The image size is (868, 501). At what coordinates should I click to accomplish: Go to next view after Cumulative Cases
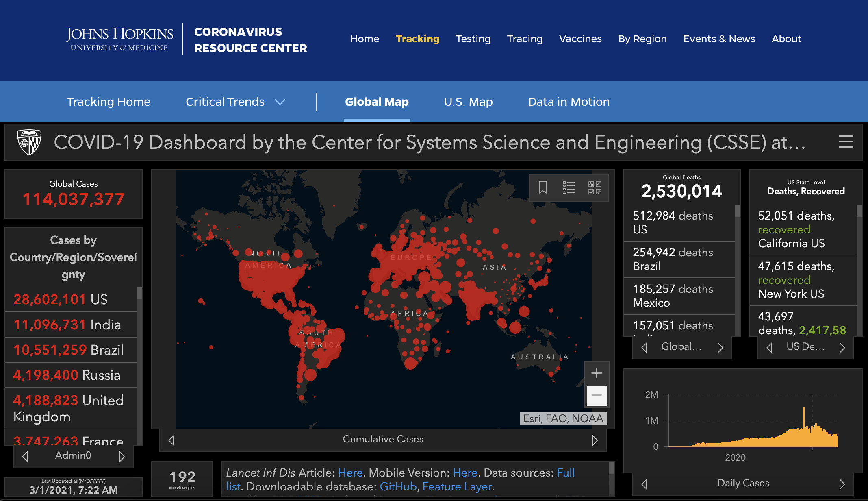click(x=595, y=440)
